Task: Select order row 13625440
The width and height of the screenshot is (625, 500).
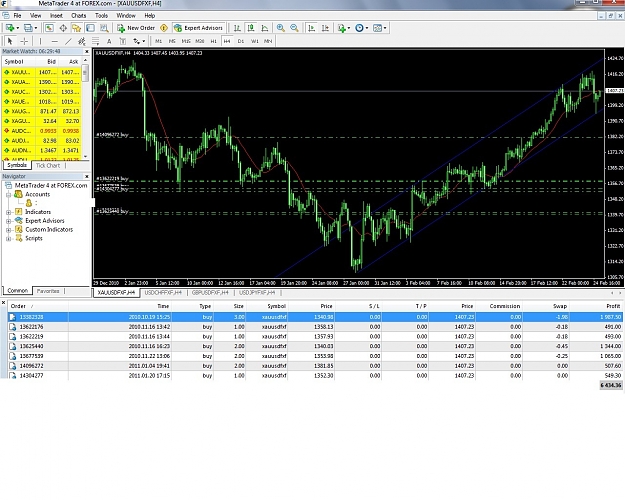Action: [315, 346]
